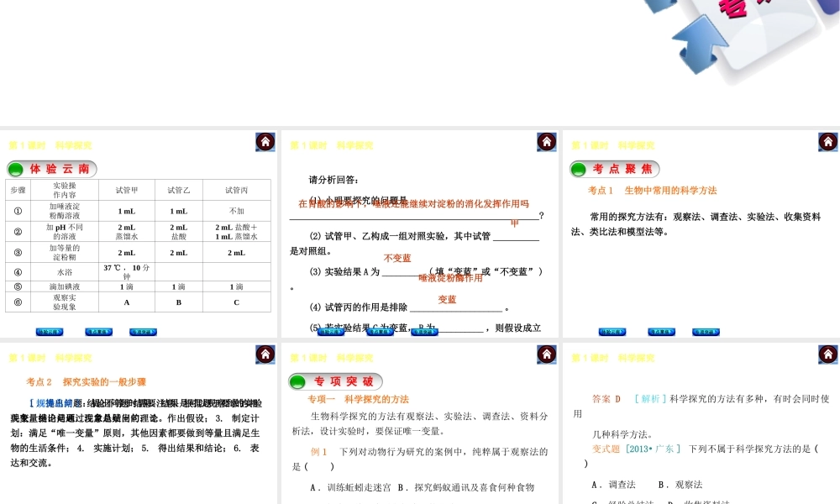Click option A. 调查法

click(x=614, y=485)
